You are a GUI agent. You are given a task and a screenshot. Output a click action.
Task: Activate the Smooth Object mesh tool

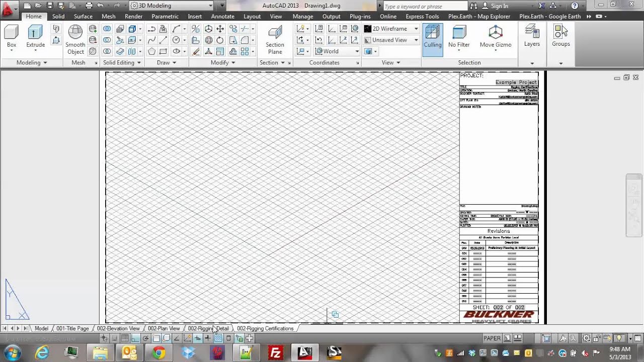75,40
